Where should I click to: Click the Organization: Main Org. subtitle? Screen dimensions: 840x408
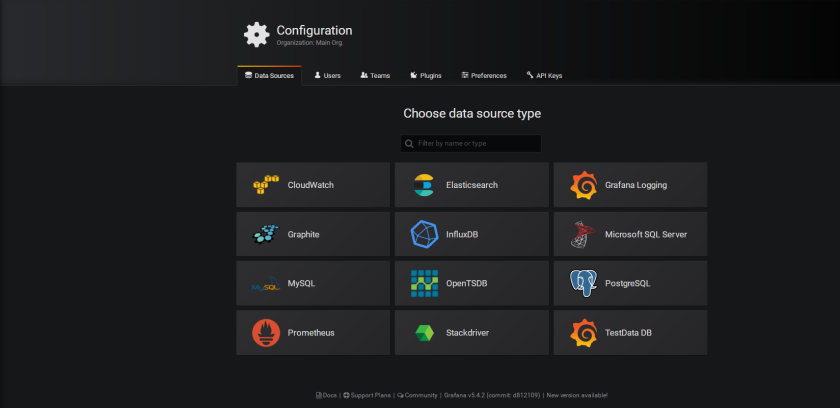point(310,43)
